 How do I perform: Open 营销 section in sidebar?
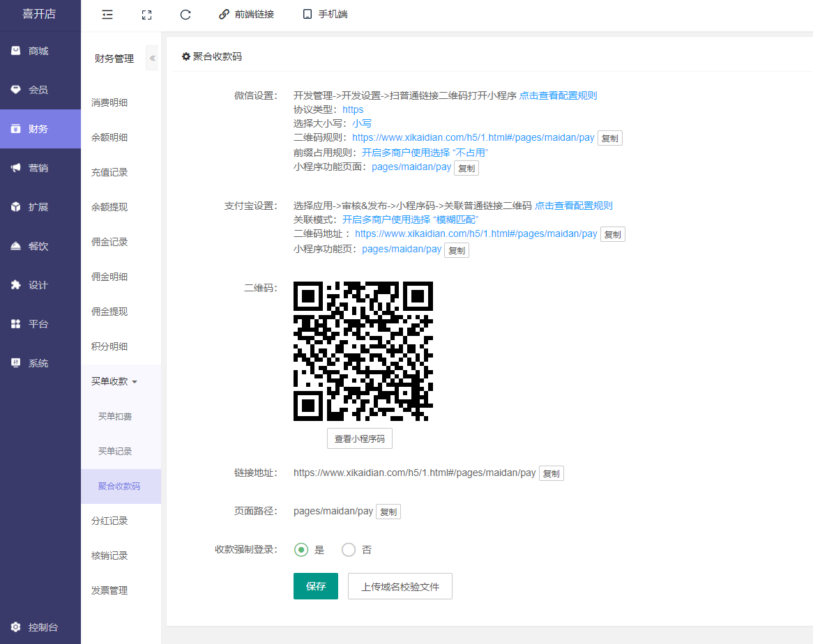click(x=40, y=168)
